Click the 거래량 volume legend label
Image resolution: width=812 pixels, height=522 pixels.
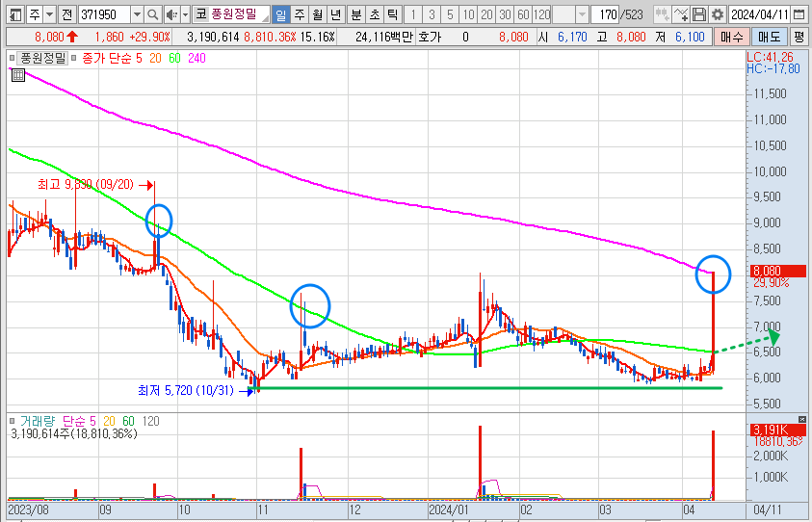(x=38, y=421)
